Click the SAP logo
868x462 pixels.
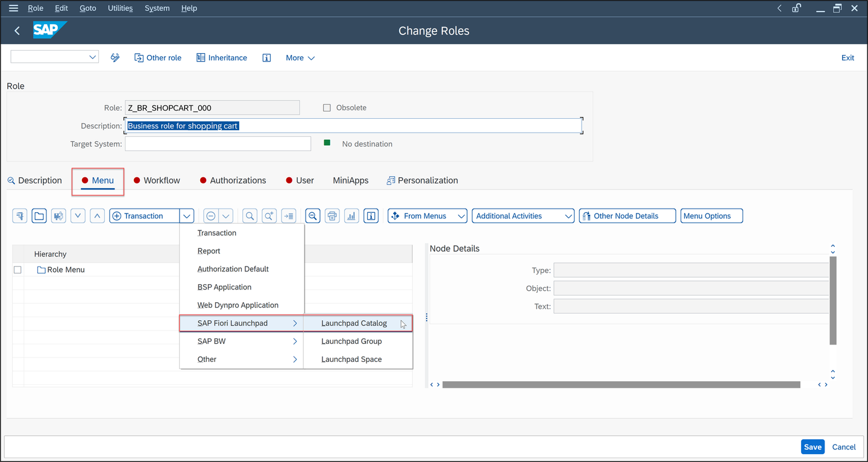pos(49,30)
